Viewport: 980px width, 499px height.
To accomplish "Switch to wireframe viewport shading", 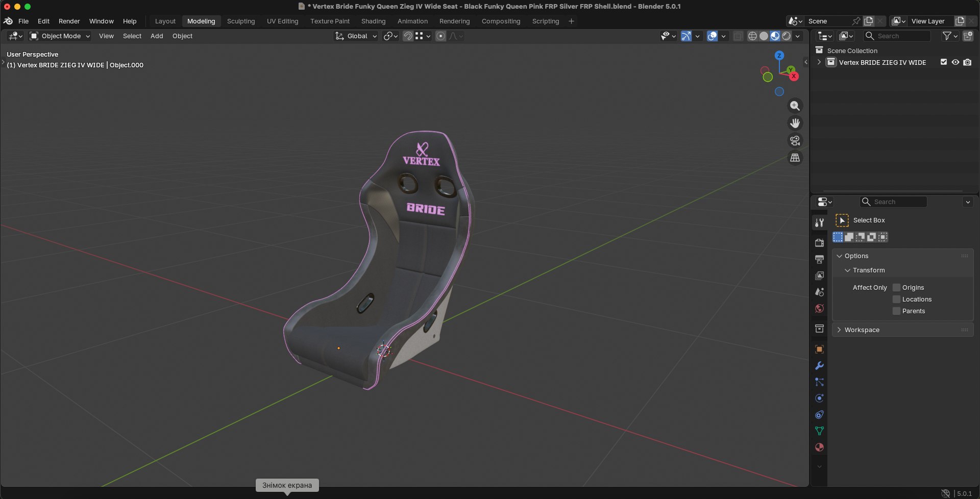I will (752, 36).
